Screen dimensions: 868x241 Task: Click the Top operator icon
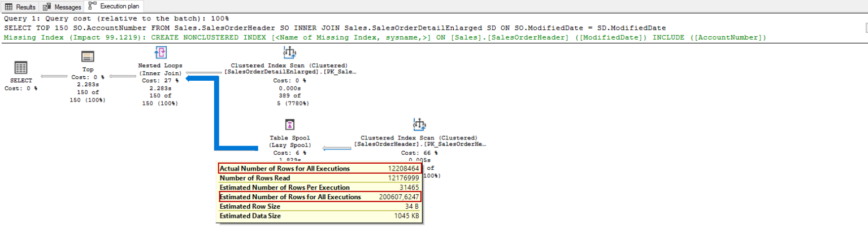(x=88, y=56)
